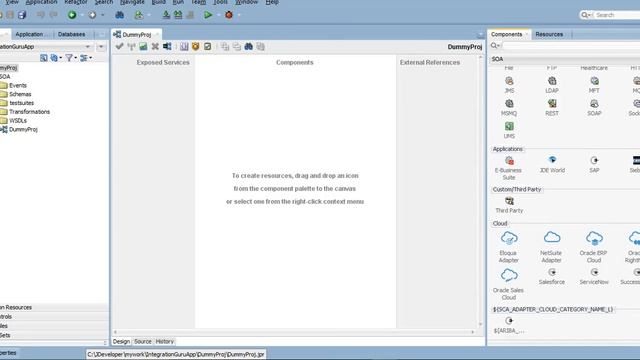Open the dropdown arrow beside Run icon

218,15
